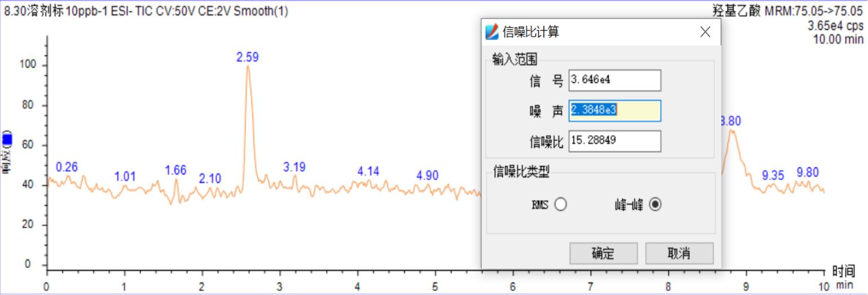Select the 9.35 peak label

(x=773, y=175)
